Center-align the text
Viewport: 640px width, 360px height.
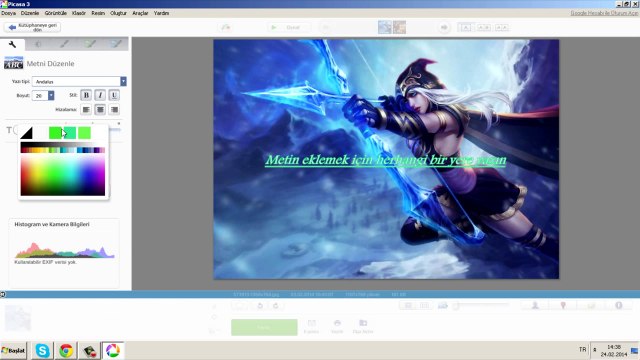click(100, 109)
